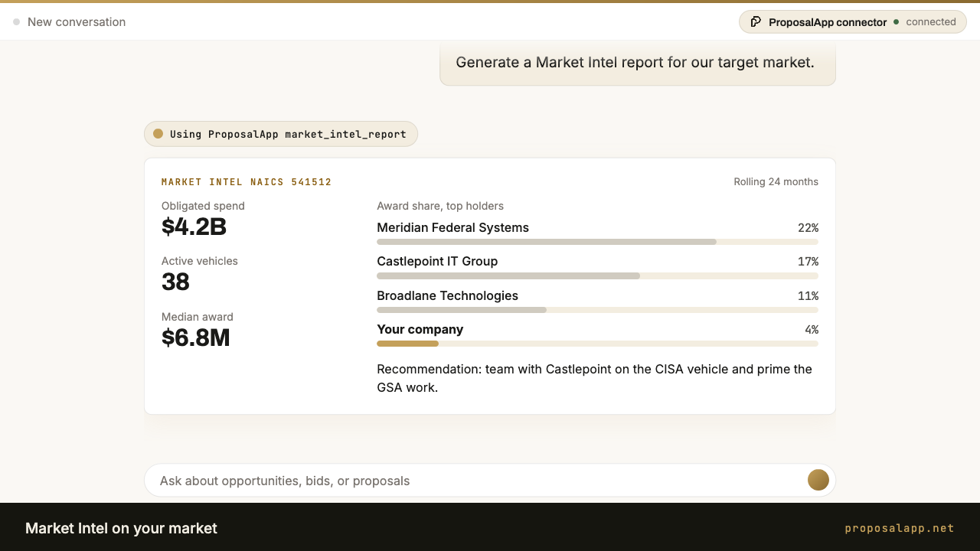The width and height of the screenshot is (980, 551).
Task: Click the Median award label
Action: 198,317
